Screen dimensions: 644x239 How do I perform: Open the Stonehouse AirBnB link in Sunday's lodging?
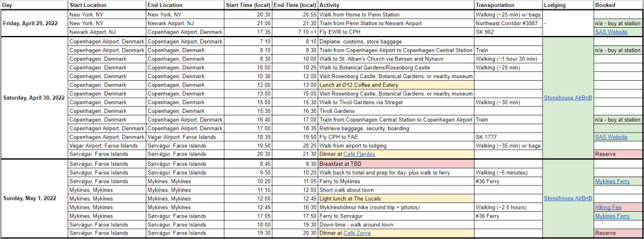(x=568, y=198)
